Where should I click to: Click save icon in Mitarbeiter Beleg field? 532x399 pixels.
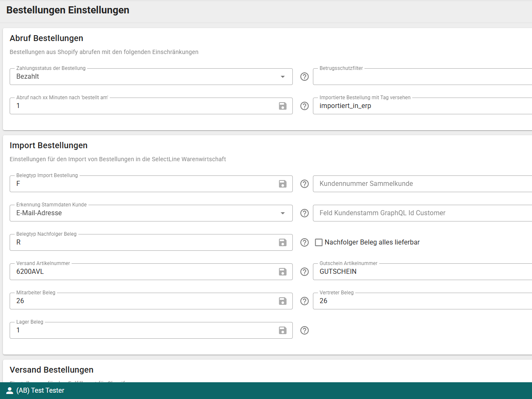(x=283, y=301)
